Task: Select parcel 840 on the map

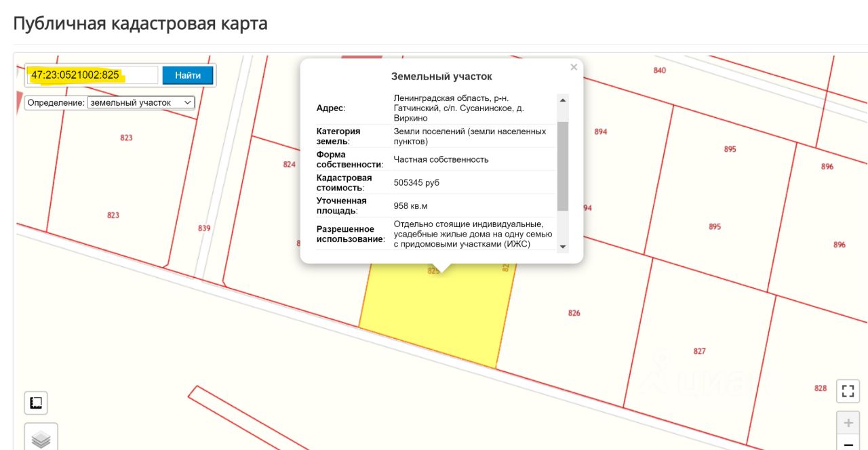Action: [x=660, y=70]
